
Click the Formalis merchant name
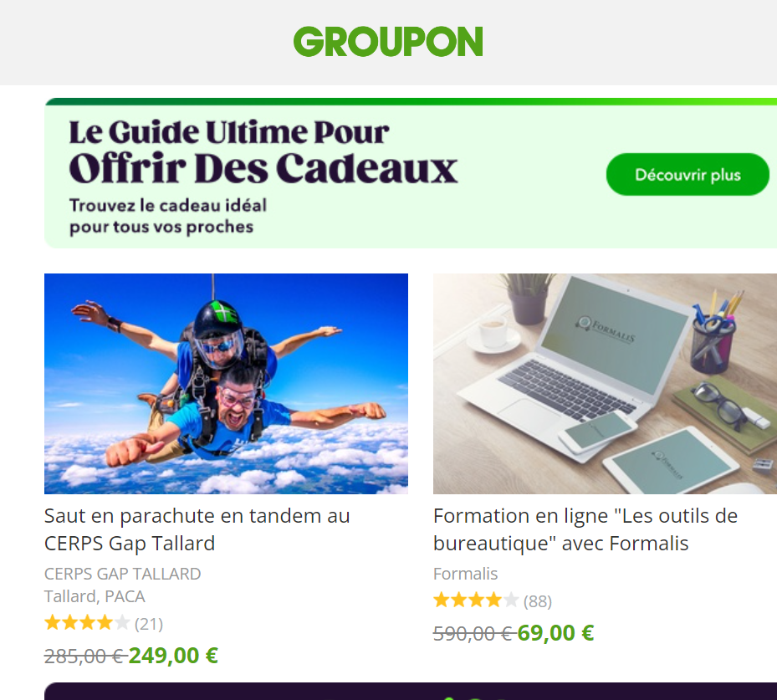(465, 574)
